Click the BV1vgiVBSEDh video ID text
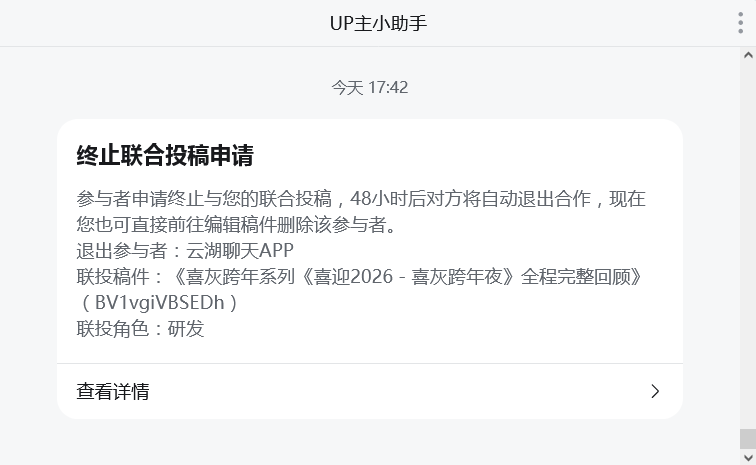This screenshot has height=465, width=756. pos(160,303)
